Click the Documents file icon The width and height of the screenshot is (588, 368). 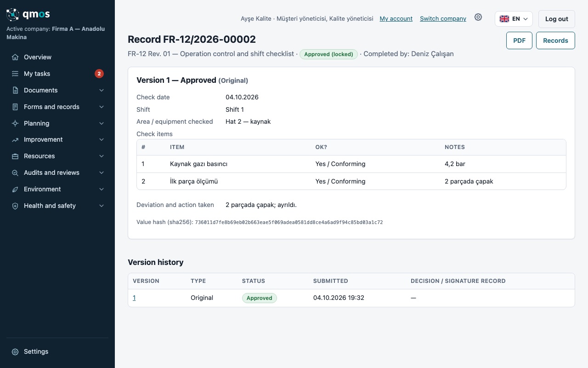coord(15,90)
